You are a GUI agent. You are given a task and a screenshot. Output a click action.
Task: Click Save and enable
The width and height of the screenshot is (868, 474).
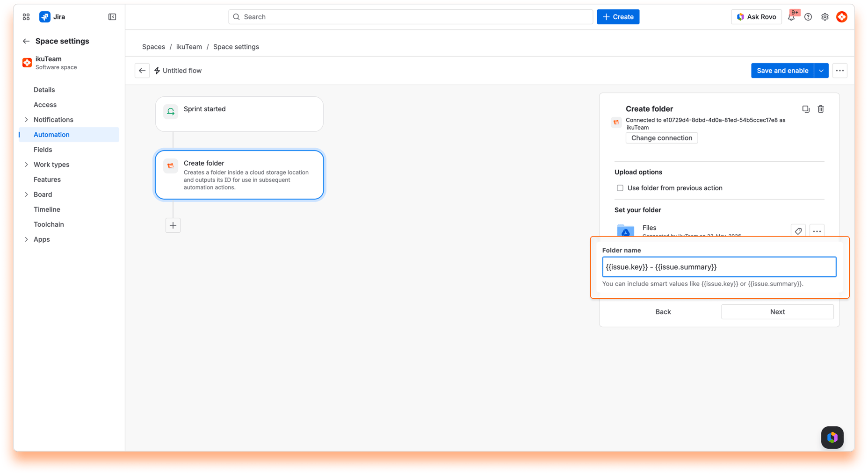[782, 71]
